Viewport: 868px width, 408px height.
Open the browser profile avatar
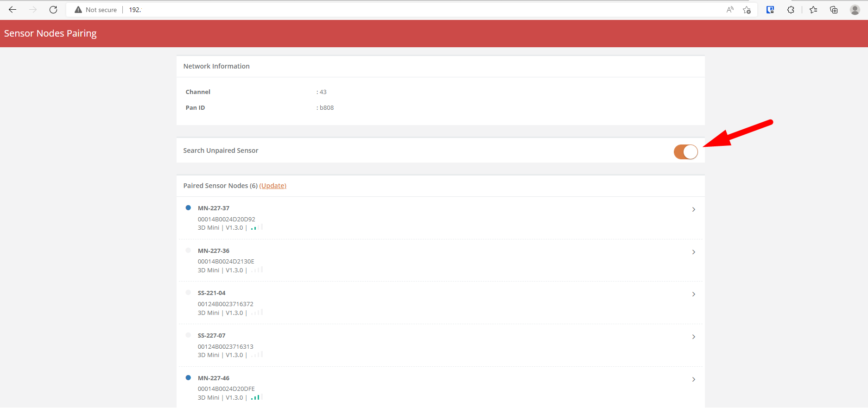(x=855, y=10)
